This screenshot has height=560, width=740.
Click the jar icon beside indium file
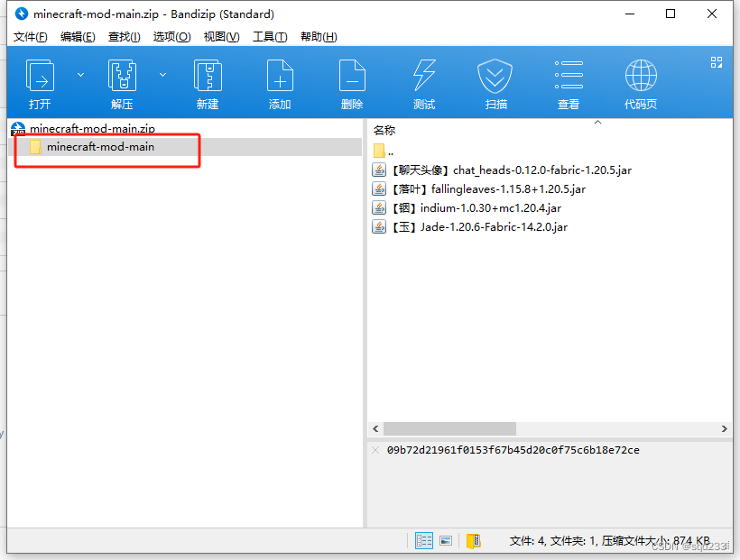point(379,207)
